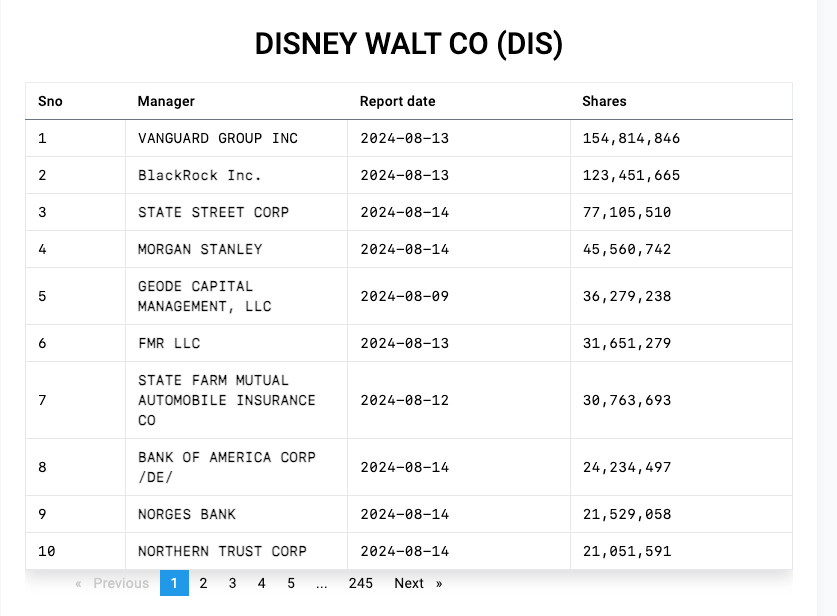This screenshot has height=616, width=837.
Task: Click the Manager column header
Action: [166, 101]
